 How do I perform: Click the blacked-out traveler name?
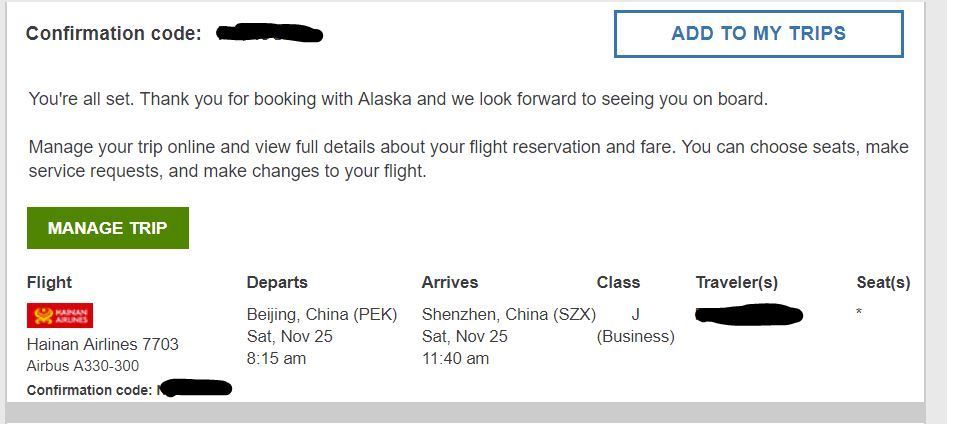click(x=748, y=315)
